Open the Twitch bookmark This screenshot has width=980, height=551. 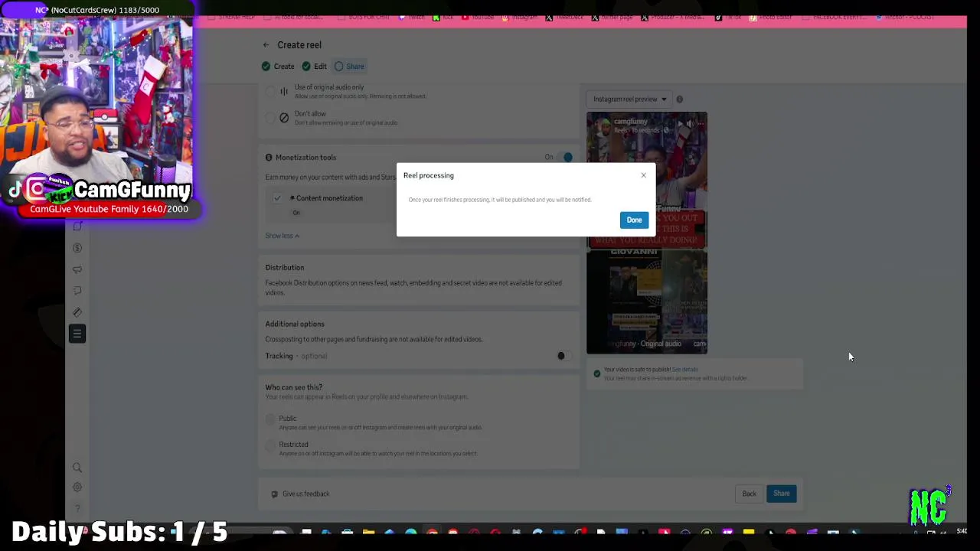(411, 17)
